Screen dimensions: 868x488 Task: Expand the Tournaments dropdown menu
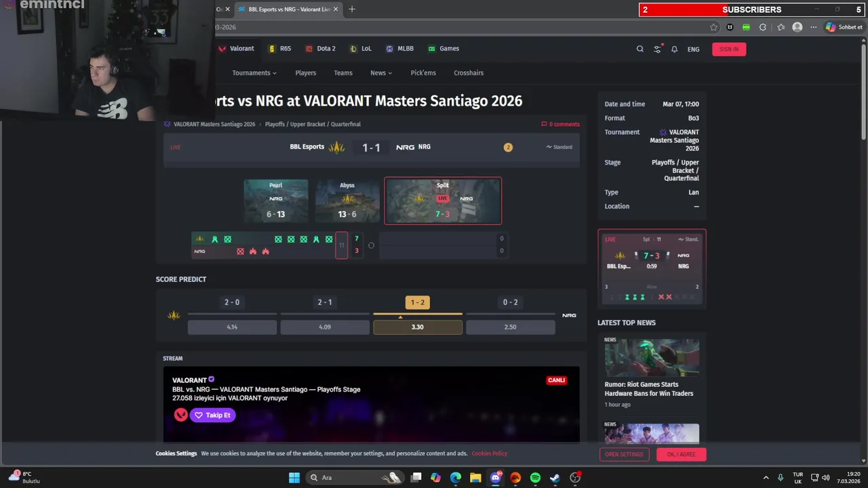[254, 73]
